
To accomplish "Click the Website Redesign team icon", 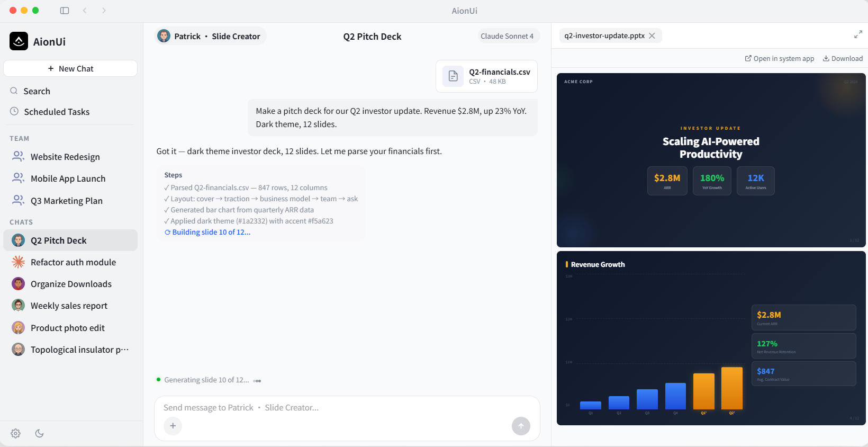I will tap(19, 156).
